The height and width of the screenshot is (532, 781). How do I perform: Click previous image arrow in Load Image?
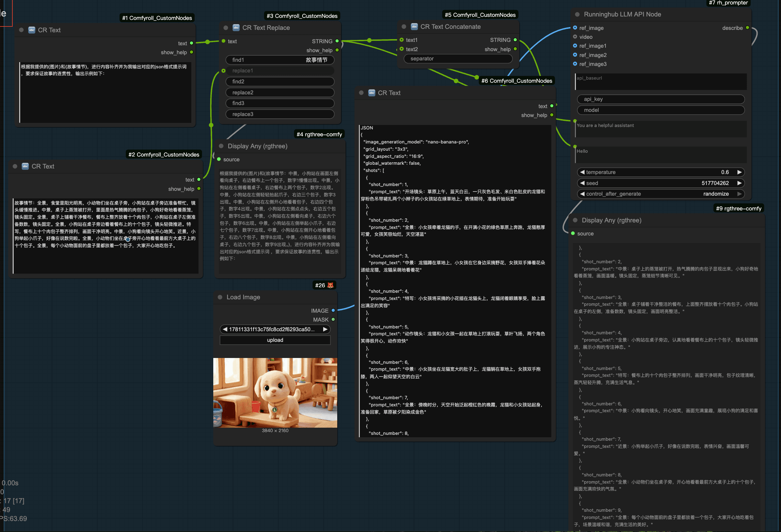pos(225,329)
